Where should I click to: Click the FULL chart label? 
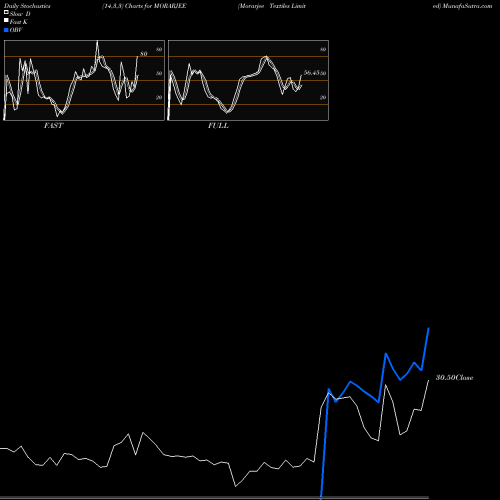coord(218,126)
